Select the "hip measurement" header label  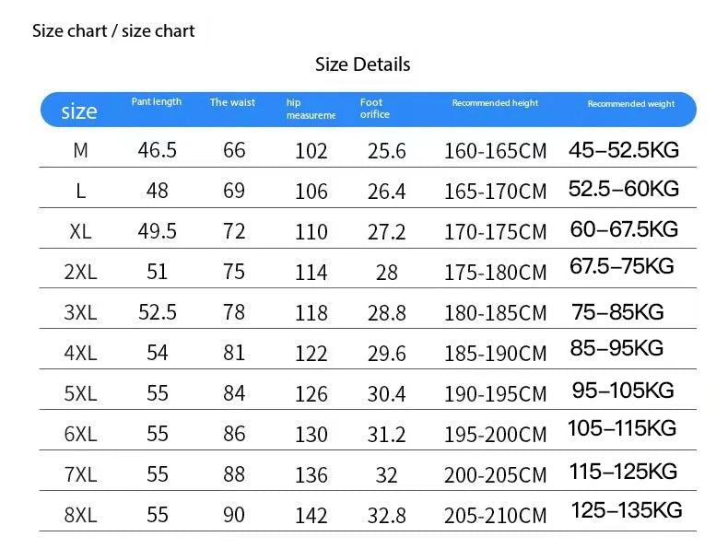310,109
